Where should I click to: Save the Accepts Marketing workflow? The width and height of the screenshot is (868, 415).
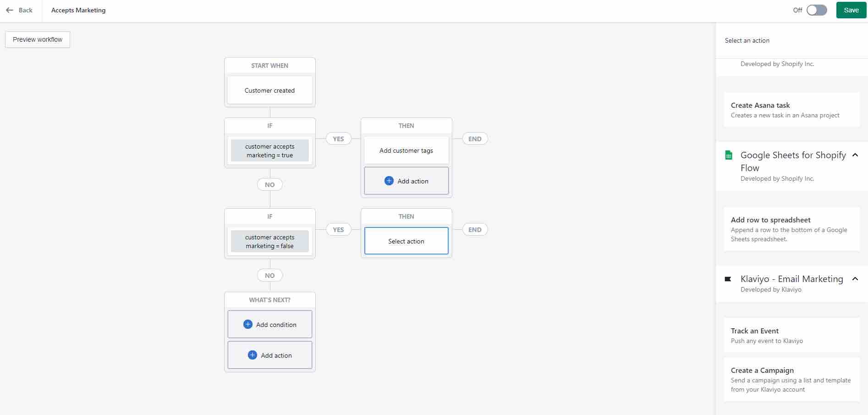tap(851, 10)
